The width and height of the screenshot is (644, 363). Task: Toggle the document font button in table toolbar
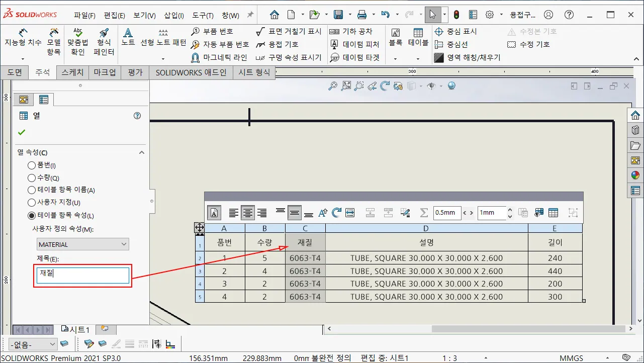[214, 213]
